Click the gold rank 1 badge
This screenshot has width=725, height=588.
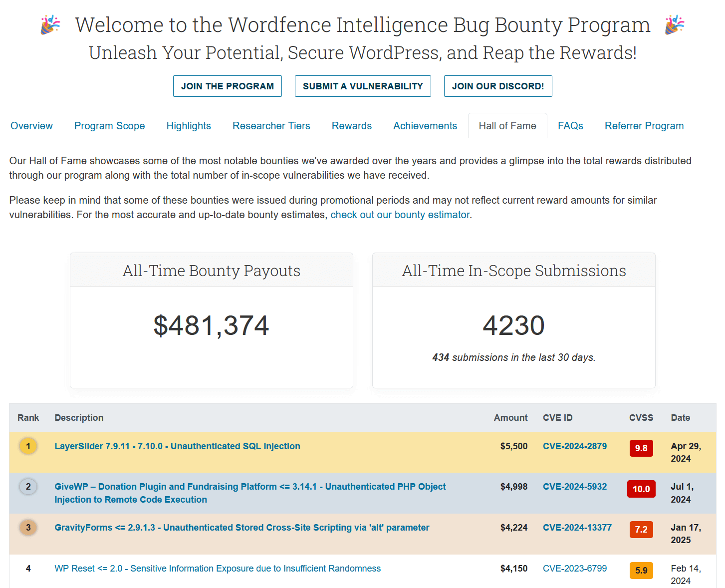point(28,446)
